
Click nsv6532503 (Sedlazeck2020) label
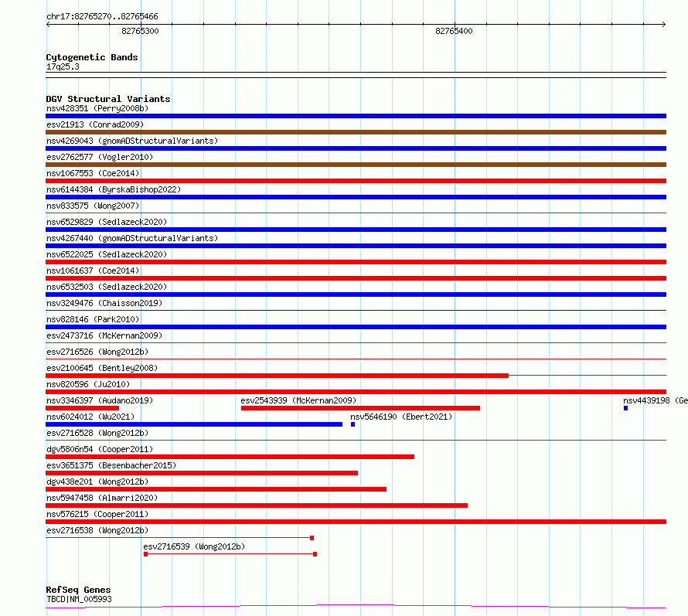tap(107, 287)
